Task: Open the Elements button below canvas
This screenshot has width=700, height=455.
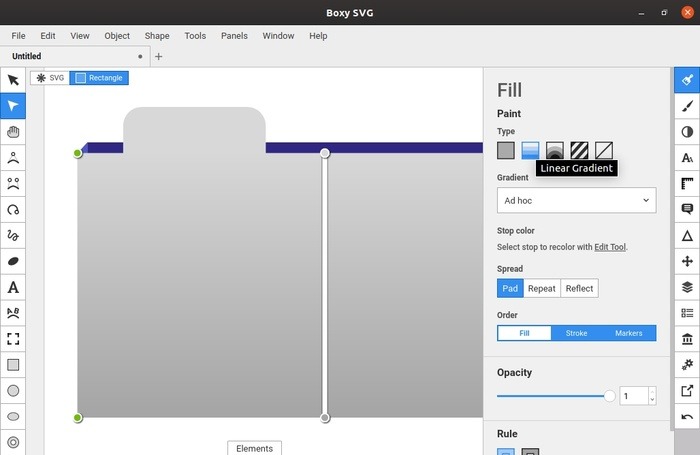Action: tap(254, 448)
